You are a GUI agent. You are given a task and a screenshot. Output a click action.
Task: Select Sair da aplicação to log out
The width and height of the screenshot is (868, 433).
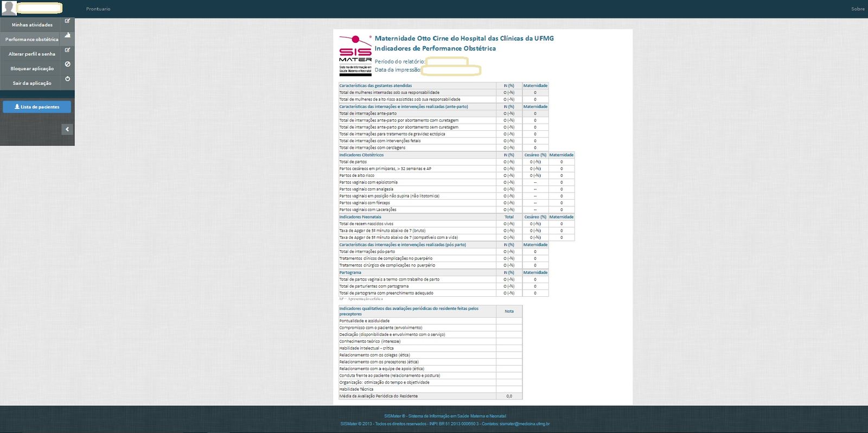coord(31,84)
